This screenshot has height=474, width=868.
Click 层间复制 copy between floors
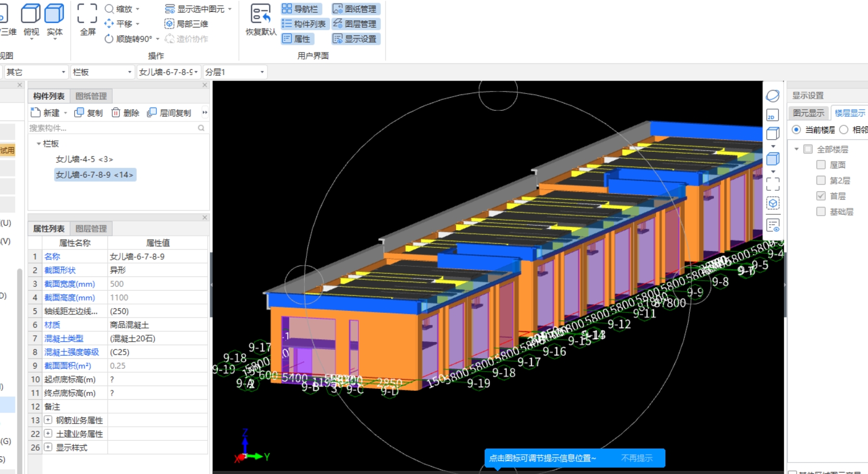[x=169, y=113]
